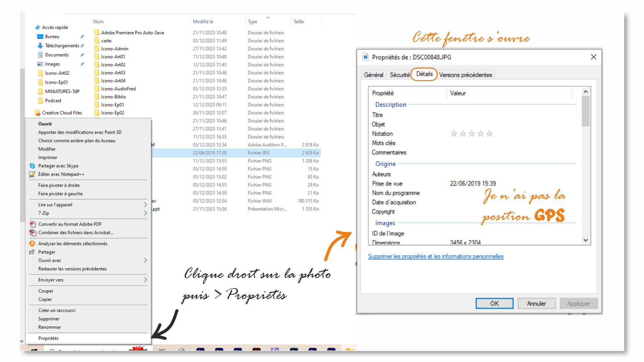Screen dimensions: 644x362
Task: Click the Images icon in sidebar
Action: tap(40, 64)
